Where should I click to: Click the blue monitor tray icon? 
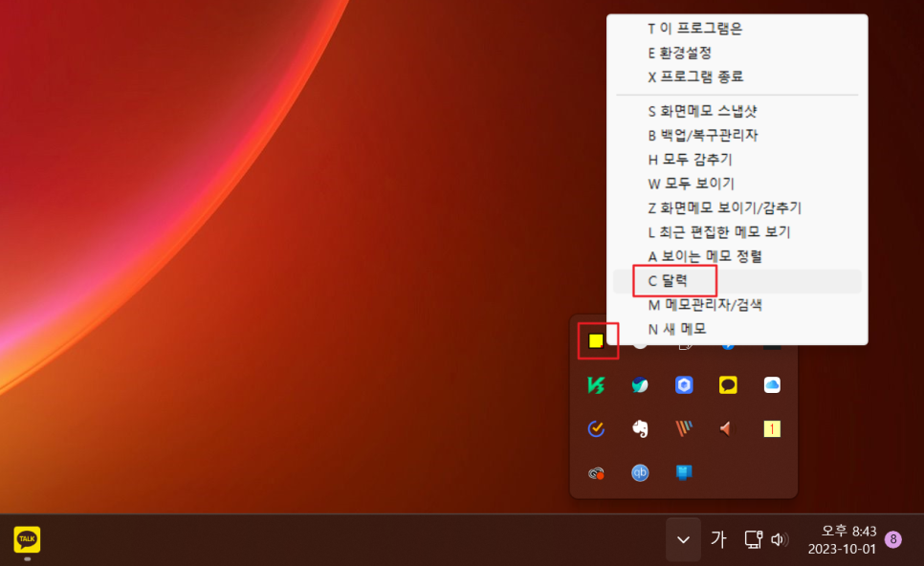click(x=684, y=472)
